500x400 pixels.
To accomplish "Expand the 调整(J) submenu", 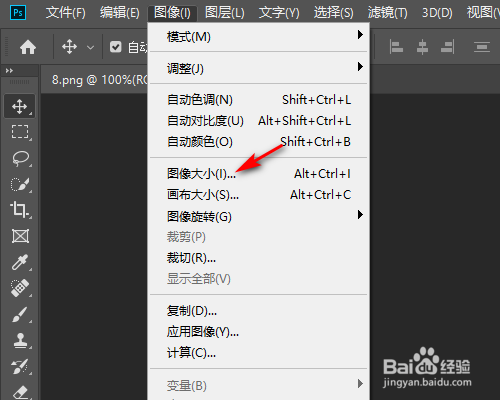I will [x=258, y=68].
